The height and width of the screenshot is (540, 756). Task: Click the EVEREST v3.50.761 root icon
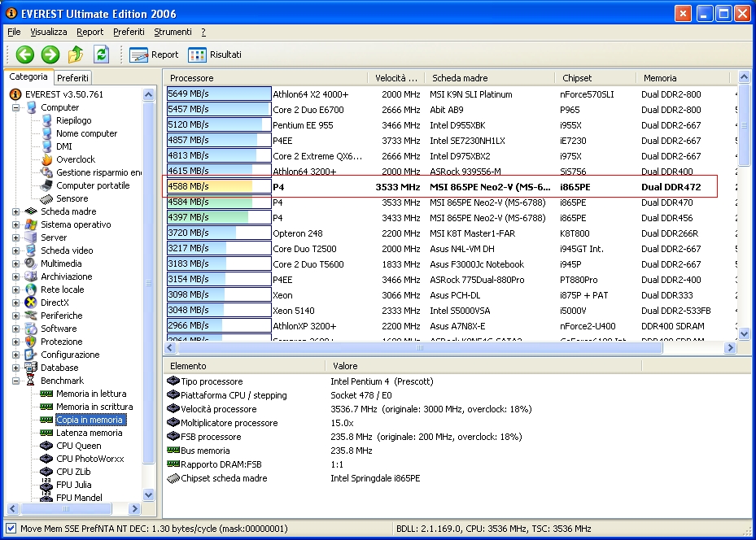click(x=15, y=94)
